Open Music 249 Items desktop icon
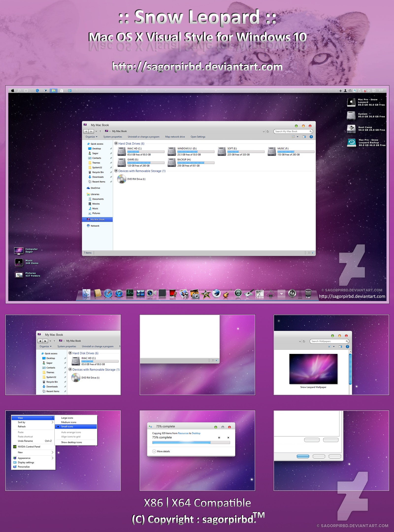Image resolution: width=394 pixels, height=532 pixels. click(19, 262)
